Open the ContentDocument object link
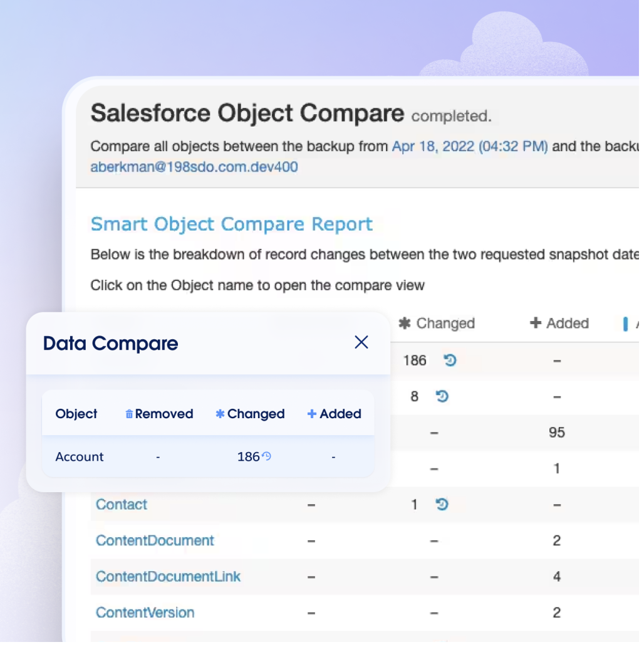 155,540
